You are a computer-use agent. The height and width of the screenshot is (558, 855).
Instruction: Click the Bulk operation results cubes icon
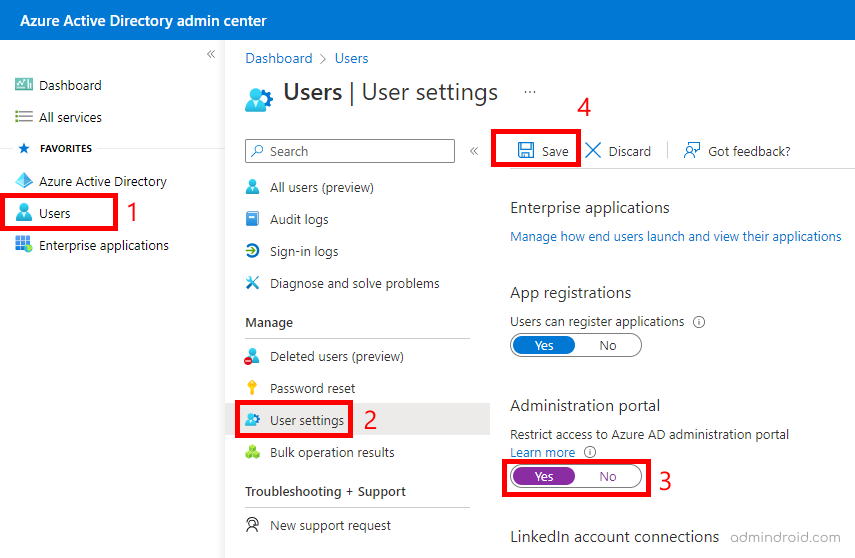click(252, 452)
